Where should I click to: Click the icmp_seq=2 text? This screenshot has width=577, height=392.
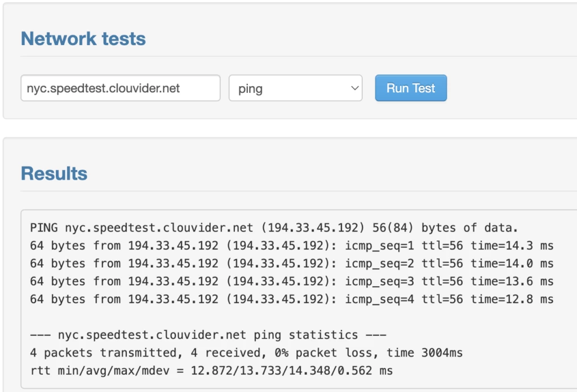(379, 264)
